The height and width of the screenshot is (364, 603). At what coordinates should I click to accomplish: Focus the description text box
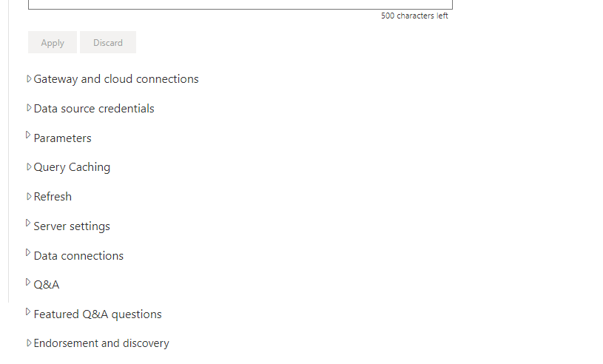(240, 4)
